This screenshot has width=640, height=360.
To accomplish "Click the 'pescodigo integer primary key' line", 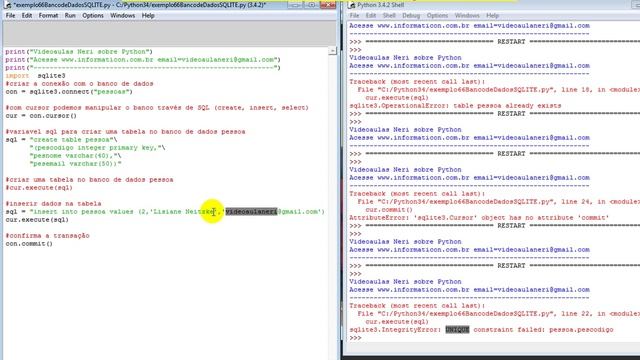I will 97,148.
